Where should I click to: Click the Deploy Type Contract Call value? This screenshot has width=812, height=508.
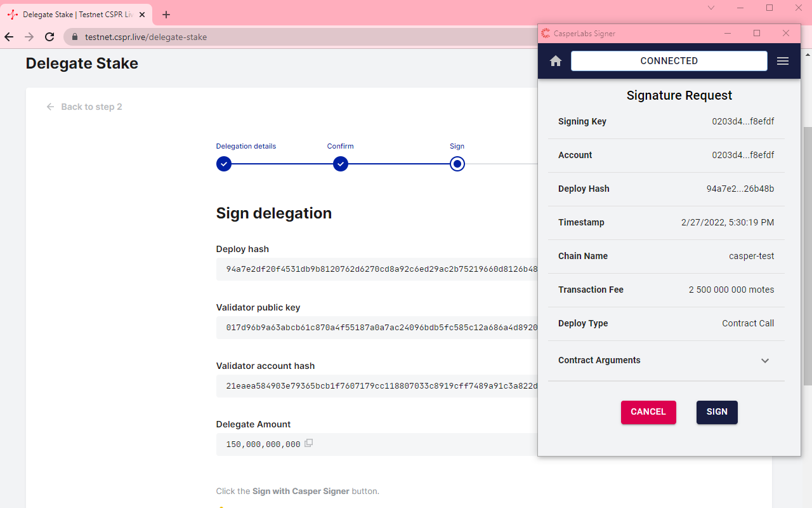coord(748,323)
